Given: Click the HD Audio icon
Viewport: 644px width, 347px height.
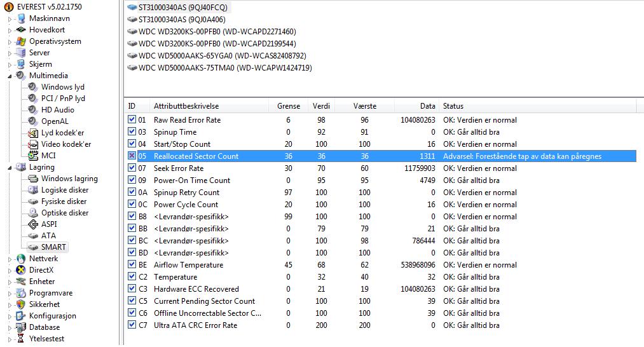Looking at the screenshot, I should coord(33,110).
